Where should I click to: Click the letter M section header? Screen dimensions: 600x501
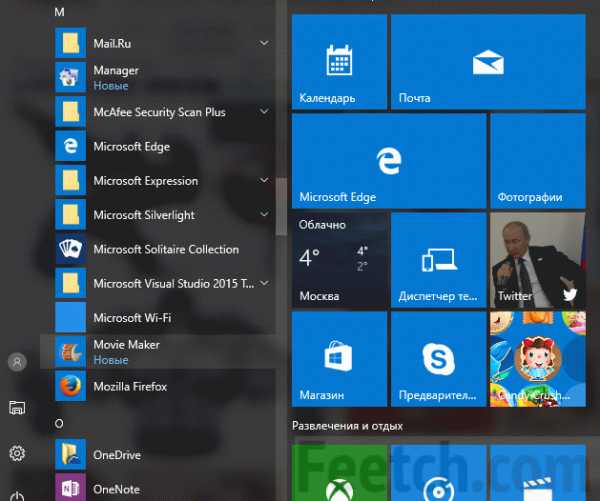point(59,12)
